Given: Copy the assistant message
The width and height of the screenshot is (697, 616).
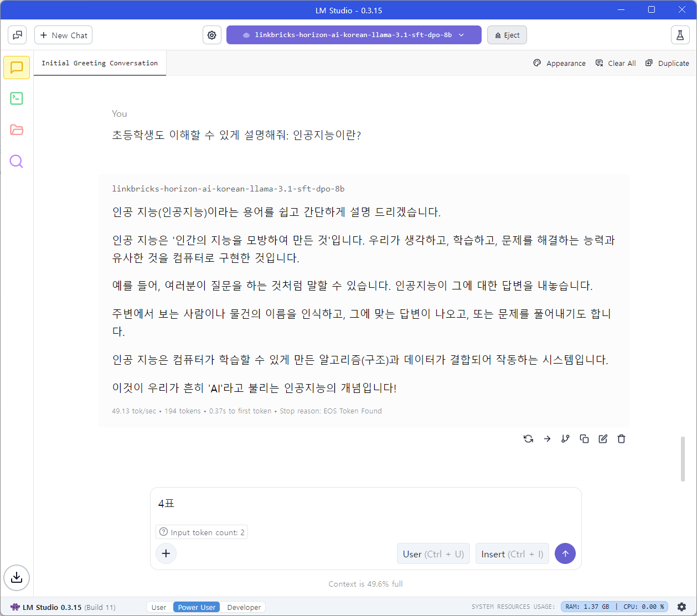Looking at the screenshot, I should (584, 439).
